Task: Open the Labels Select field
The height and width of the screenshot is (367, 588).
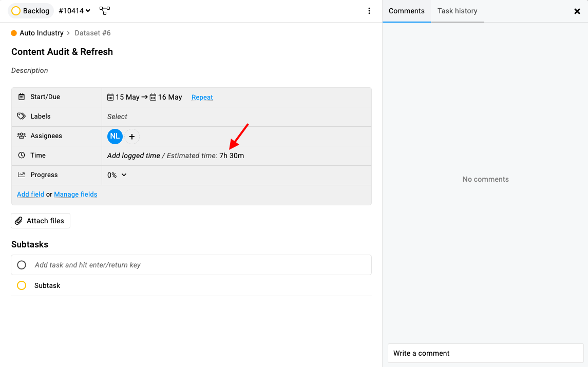Action: point(117,117)
